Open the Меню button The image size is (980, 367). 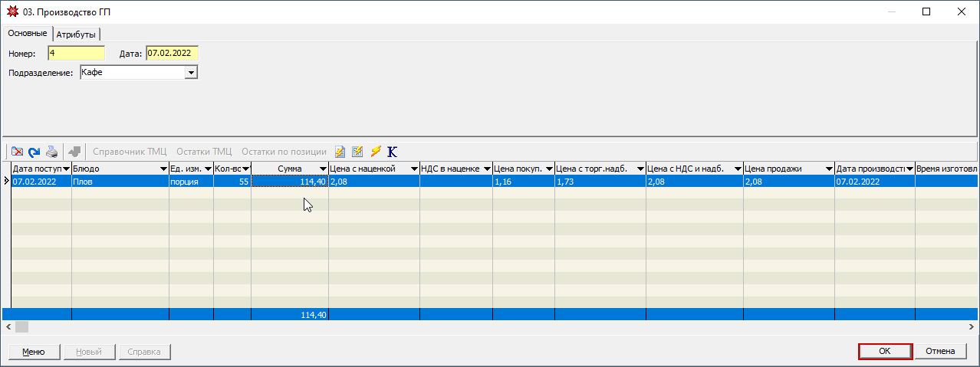[x=33, y=352]
